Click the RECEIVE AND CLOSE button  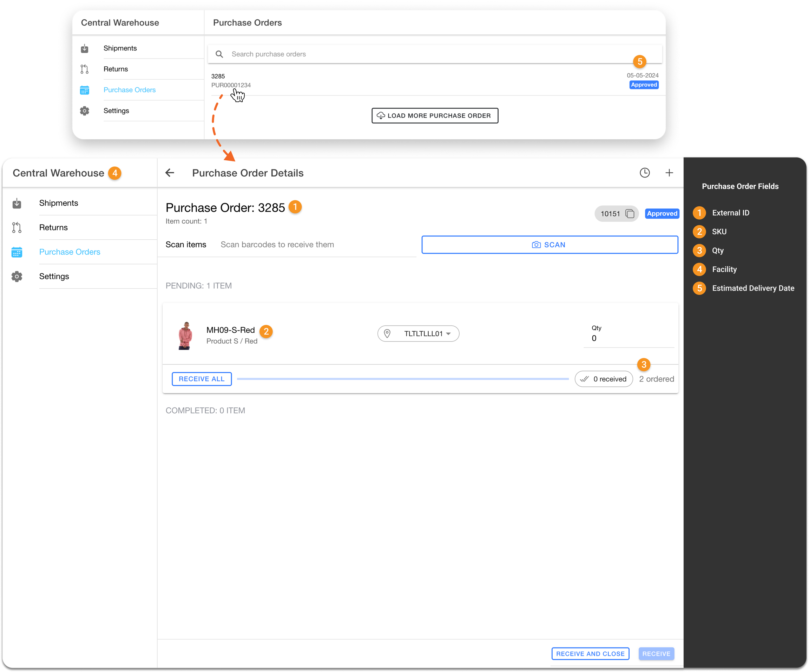click(x=590, y=654)
